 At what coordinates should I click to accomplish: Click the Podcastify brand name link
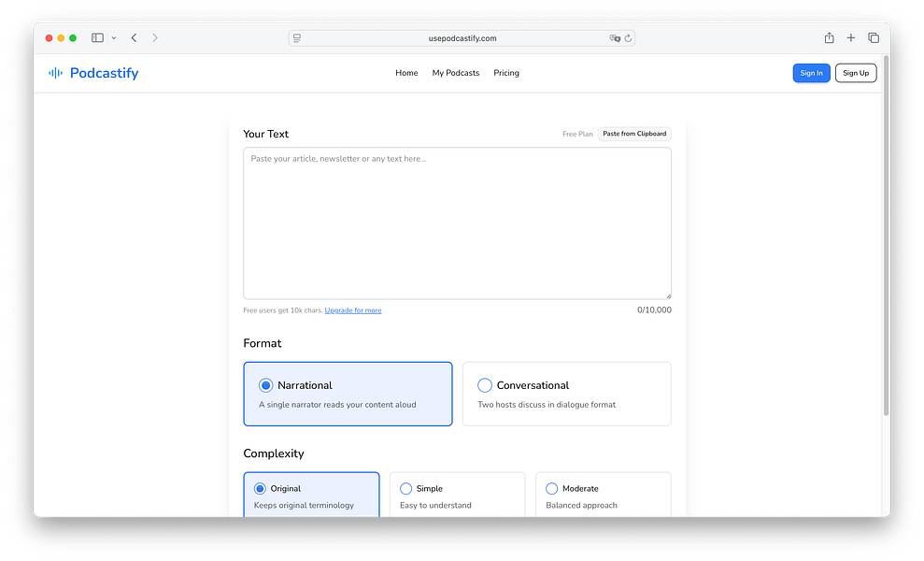point(105,73)
